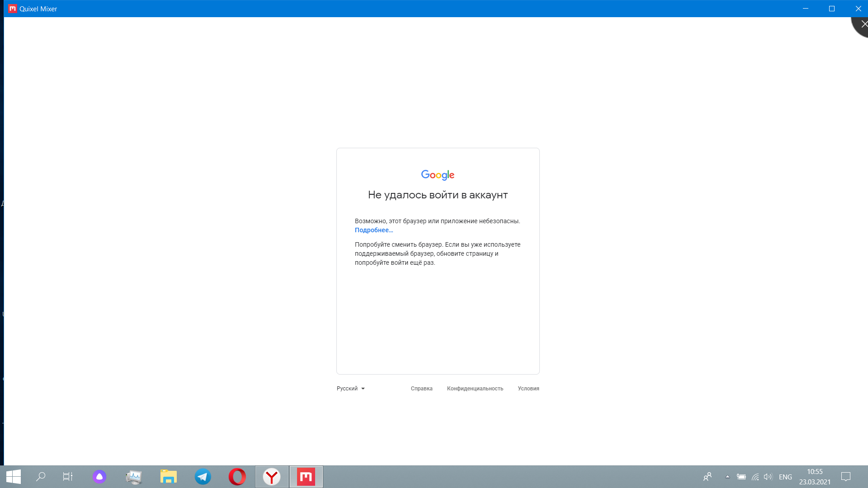The image size is (868, 488).
Task: Click the Quixel Mixer title bar icon
Action: [12, 9]
